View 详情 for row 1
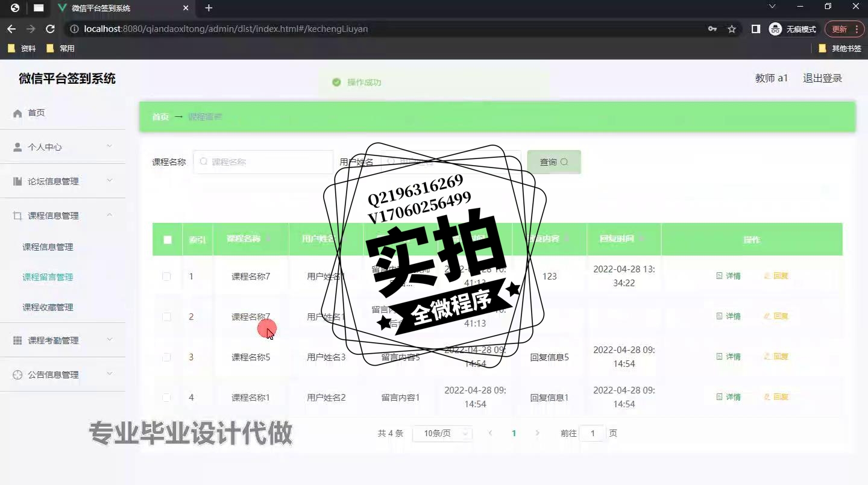868x485 pixels. click(728, 276)
